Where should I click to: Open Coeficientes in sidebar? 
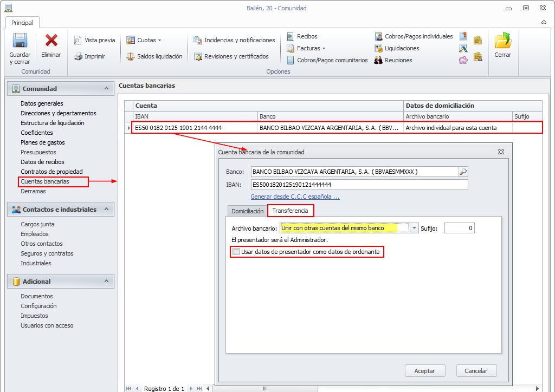pos(37,133)
